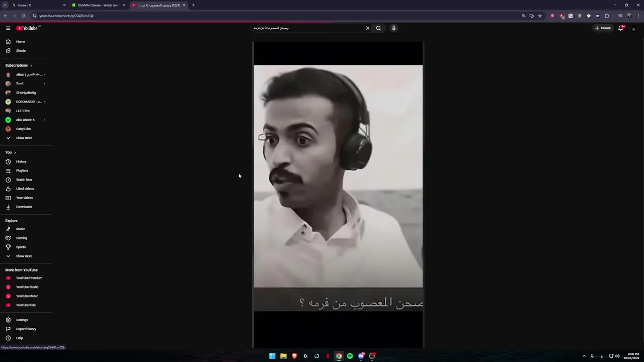Open YouTube Studio
This screenshot has width=644, height=362.
tap(26, 287)
